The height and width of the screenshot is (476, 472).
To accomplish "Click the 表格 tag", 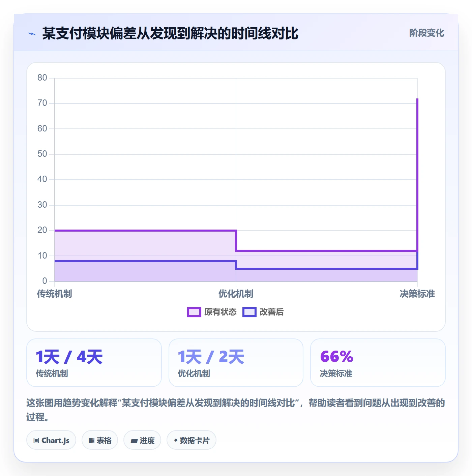I will click(100, 440).
